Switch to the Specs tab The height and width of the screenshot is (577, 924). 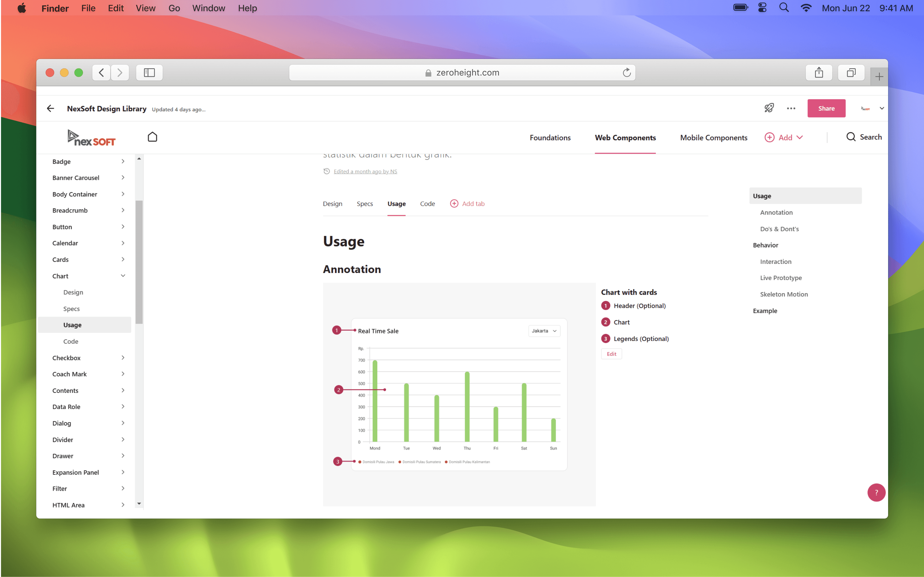(x=365, y=204)
